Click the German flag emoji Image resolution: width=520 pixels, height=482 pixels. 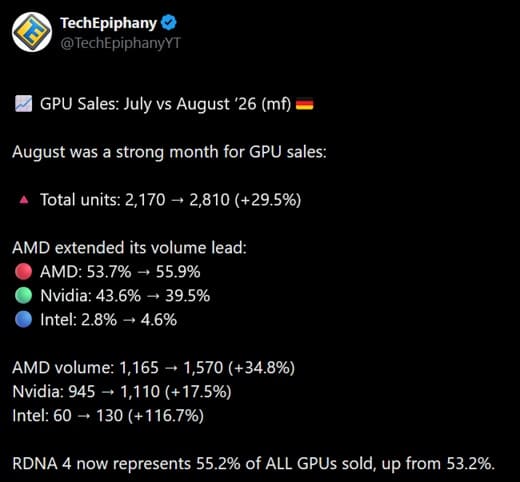(x=305, y=104)
